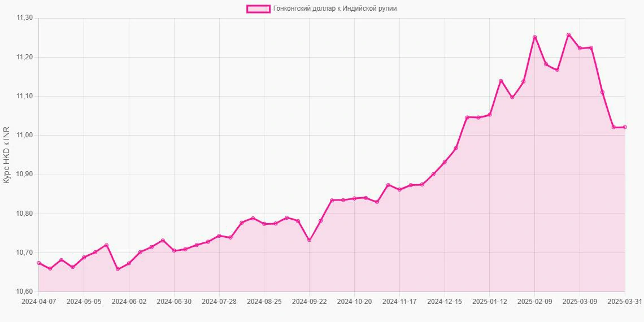644x322 pixels.
Task: Click the 11,30 y-axis value label
Action: pyautogui.click(x=25, y=18)
